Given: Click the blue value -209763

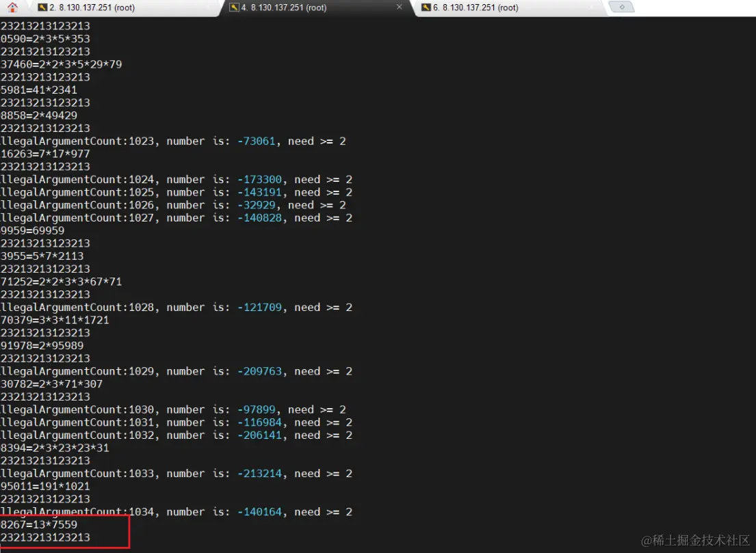Looking at the screenshot, I should click(x=259, y=371).
